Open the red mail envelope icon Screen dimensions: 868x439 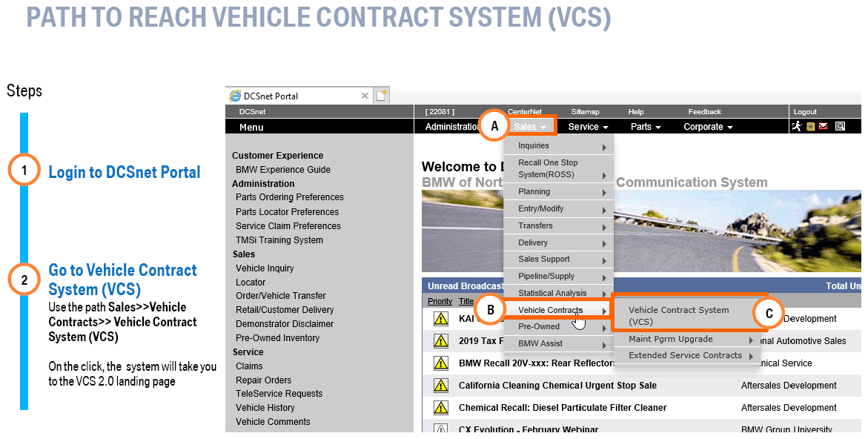coord(823,127)
